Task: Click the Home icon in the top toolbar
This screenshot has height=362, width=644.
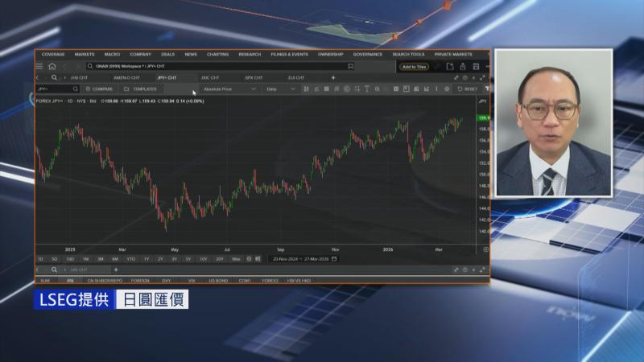Action: (52, 67)
